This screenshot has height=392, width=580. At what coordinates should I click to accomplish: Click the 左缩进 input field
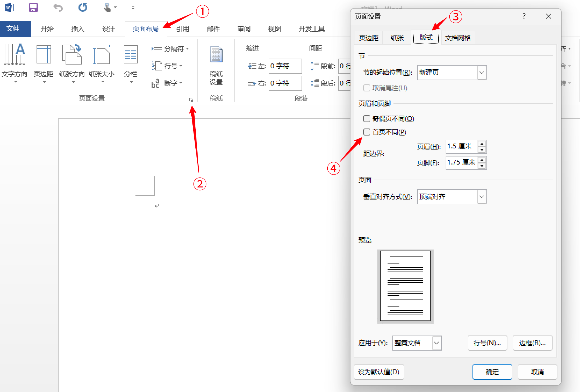[285, 66]
